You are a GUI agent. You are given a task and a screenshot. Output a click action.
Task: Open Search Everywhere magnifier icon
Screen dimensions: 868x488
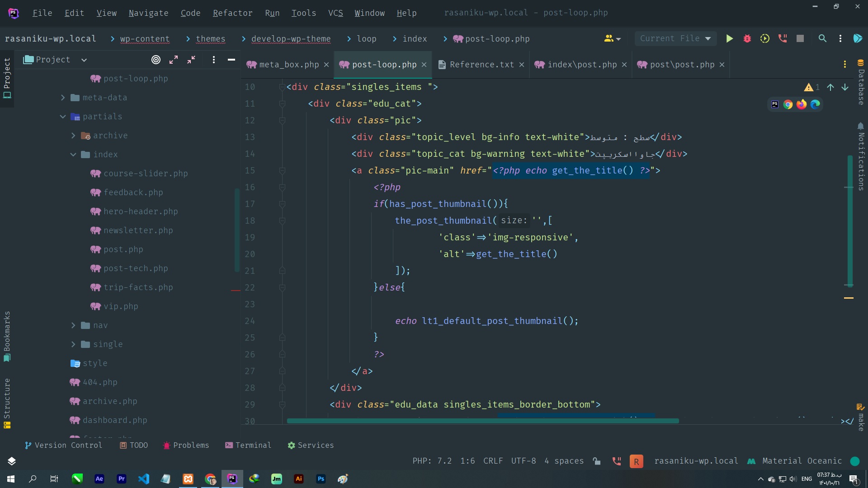coord(822,39)
